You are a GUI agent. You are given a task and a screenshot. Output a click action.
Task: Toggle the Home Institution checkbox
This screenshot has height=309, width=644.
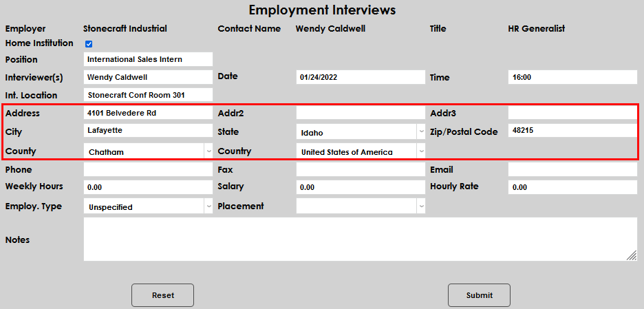click(x=89, y=44)
